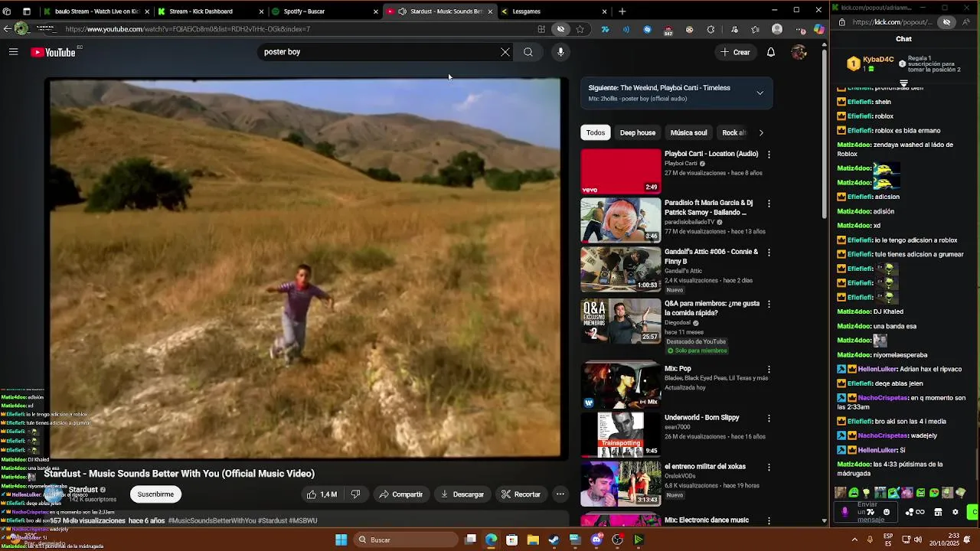Start voice search with the microphone
The height and width of the screenshot is (551, 980).
(x=560, y=52)
